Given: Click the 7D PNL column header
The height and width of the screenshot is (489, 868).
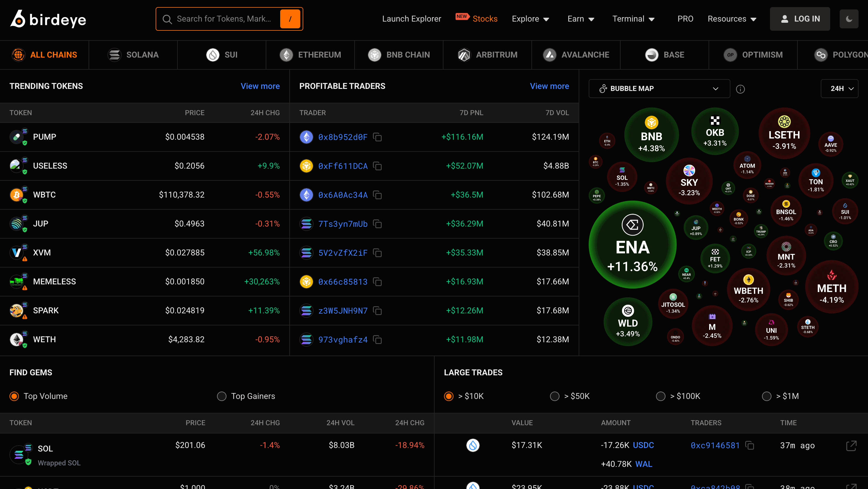Looking at the screenshot, I should 471,113.
